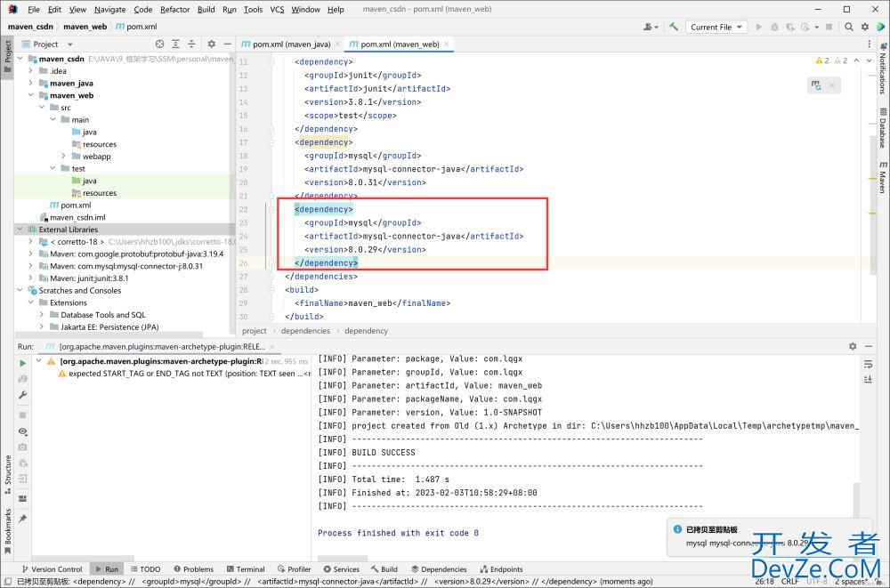This screenshot has width=890, height=588.
Task: Dismiss the floating Maven reload popup
Action: pos(832,85)
